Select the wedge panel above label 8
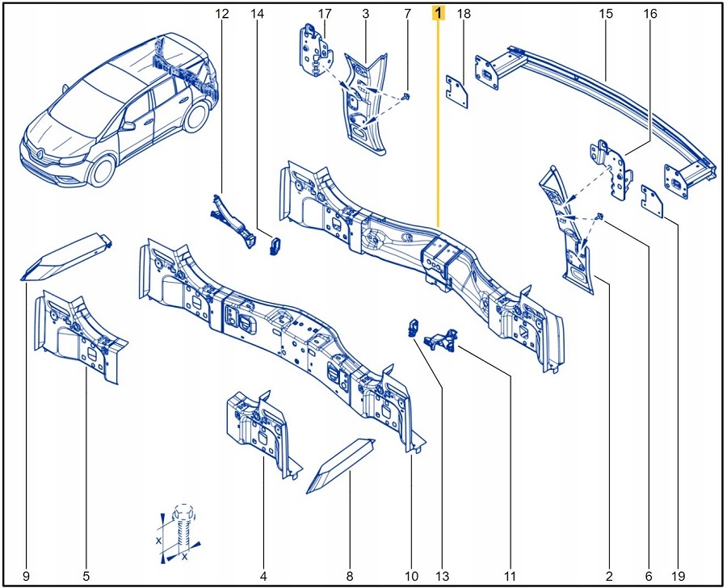Screen dimensions: 727x588 point(341,465)
